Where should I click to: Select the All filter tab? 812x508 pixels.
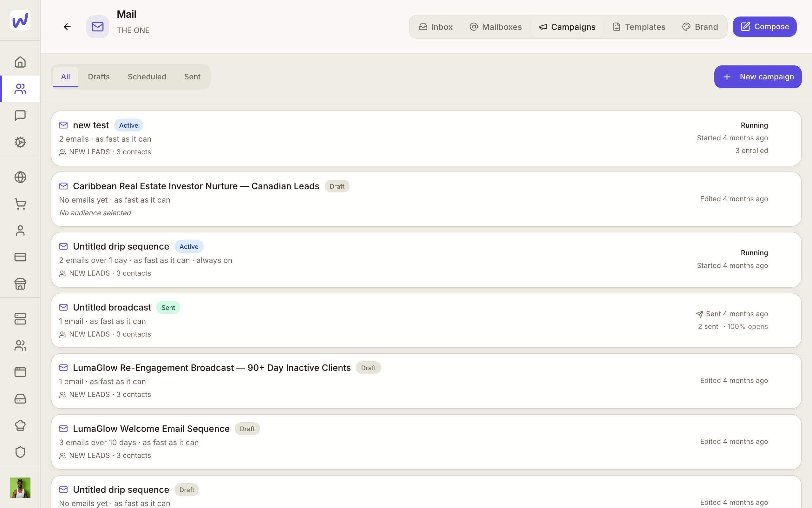65,77
